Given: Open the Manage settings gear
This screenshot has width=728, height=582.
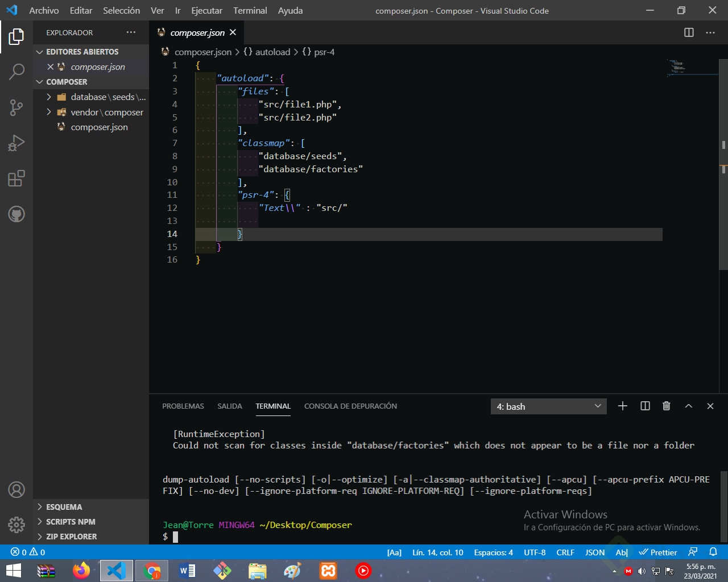Looking at the screenshot, I should 16,525.
